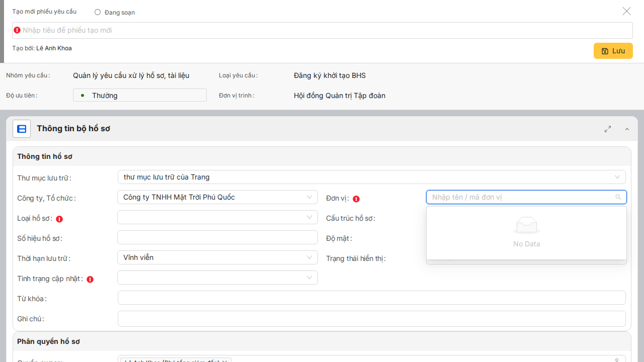This screenshot has height=362, width=644.
Task: Click the Lưu save button
Action: click(613, 51)
